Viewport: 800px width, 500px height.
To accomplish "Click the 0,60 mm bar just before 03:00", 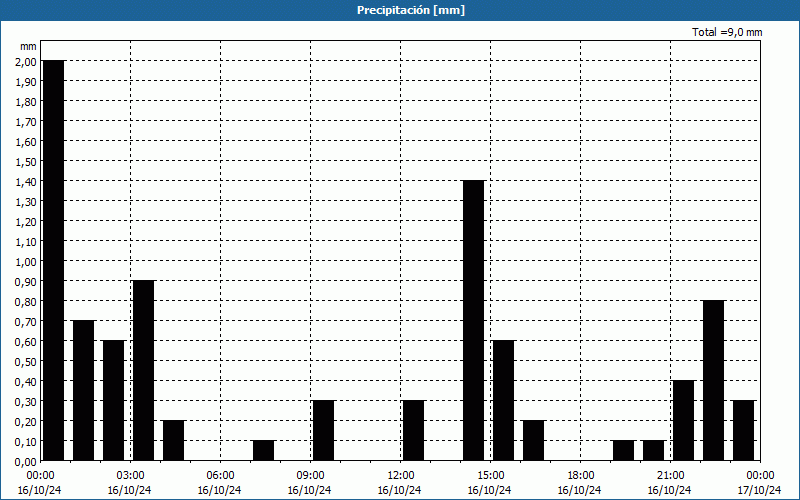I will click(113, 401).
